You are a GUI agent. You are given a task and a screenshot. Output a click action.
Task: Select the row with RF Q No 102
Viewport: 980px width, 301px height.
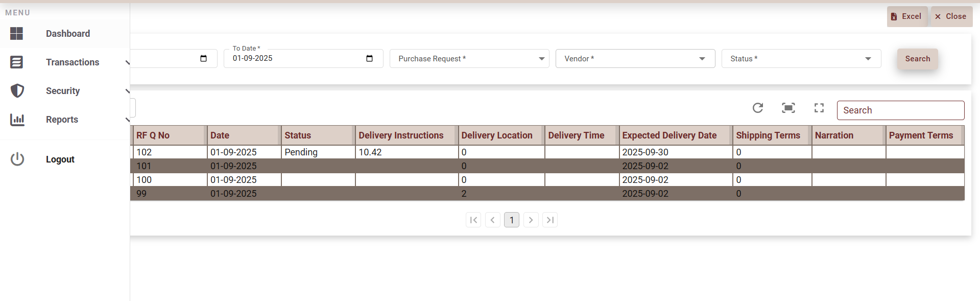(x=144, y=152)
